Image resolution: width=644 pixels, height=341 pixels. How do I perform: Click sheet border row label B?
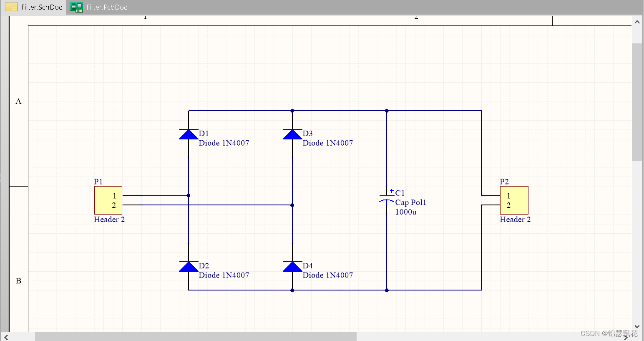pyautogui.click(x=18, y=281)
